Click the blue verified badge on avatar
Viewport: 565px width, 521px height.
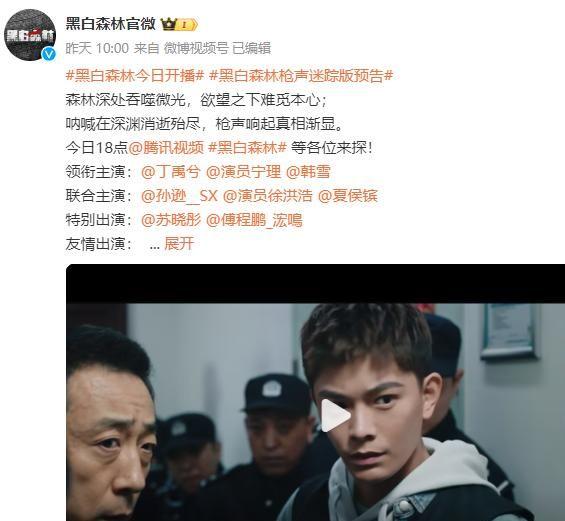49,54
